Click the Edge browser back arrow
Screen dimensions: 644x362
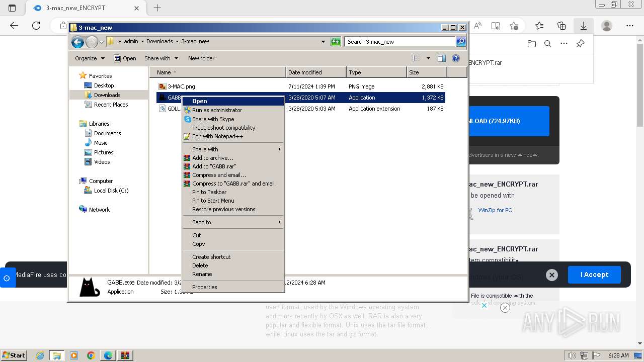[x=14, y=26]
